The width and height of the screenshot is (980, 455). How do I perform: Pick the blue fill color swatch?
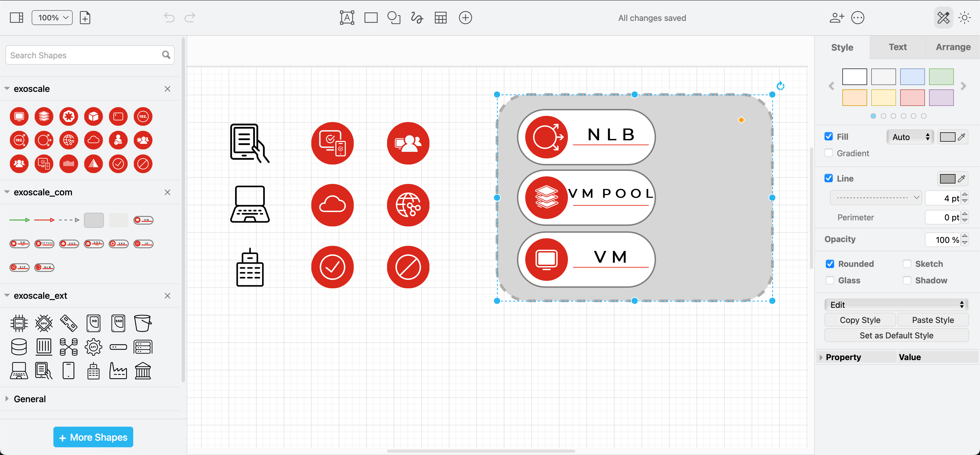click(912, 77)
